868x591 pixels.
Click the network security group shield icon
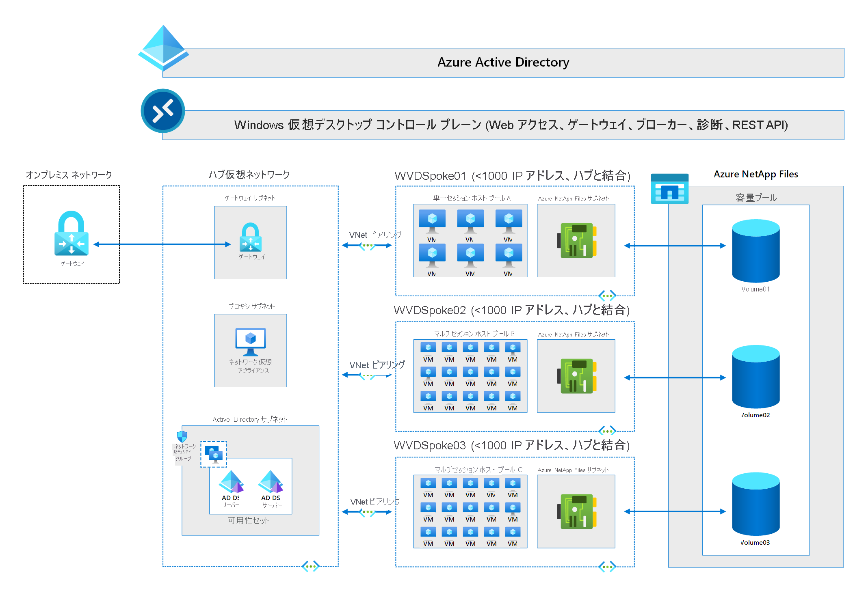pyautogui.click(x=182, y=436)
